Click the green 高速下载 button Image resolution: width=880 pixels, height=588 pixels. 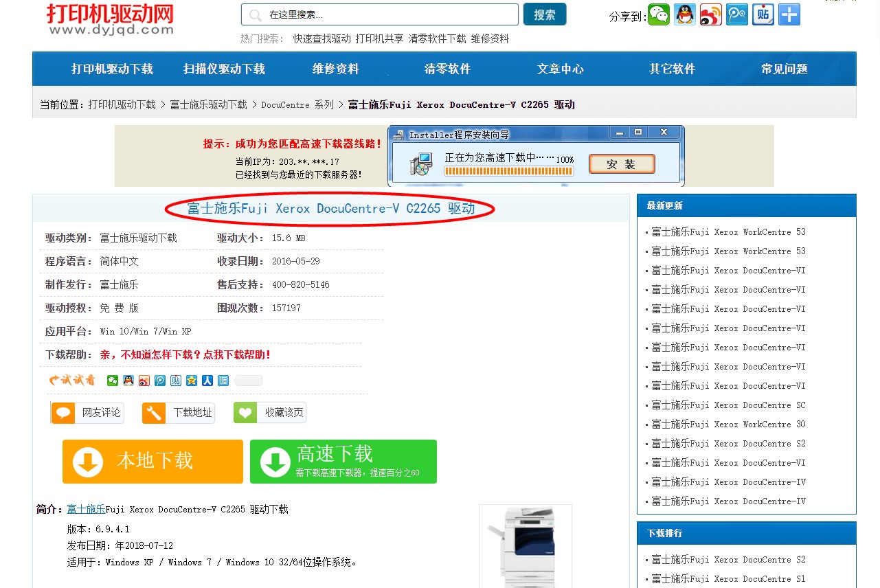pyautogui.click(x=343, y=462)
